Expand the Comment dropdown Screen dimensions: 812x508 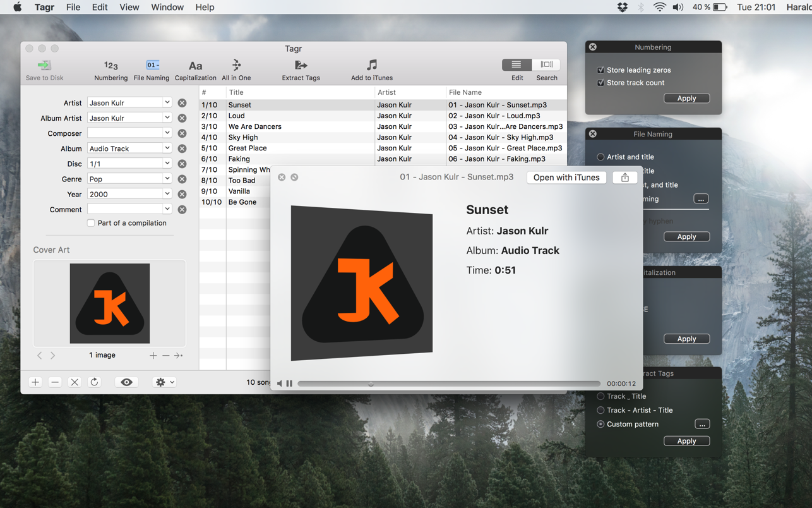point(167,209)
